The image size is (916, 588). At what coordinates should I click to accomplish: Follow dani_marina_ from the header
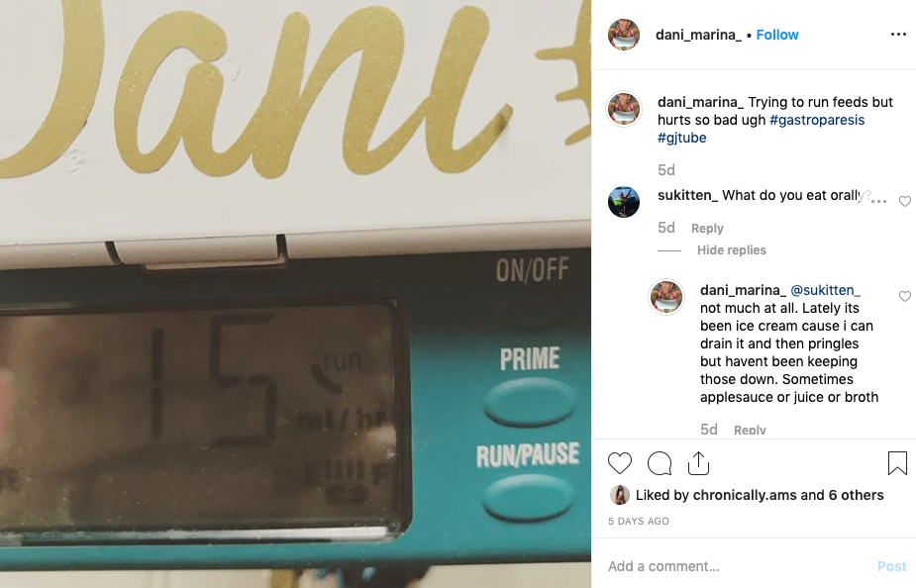[777, 35]
